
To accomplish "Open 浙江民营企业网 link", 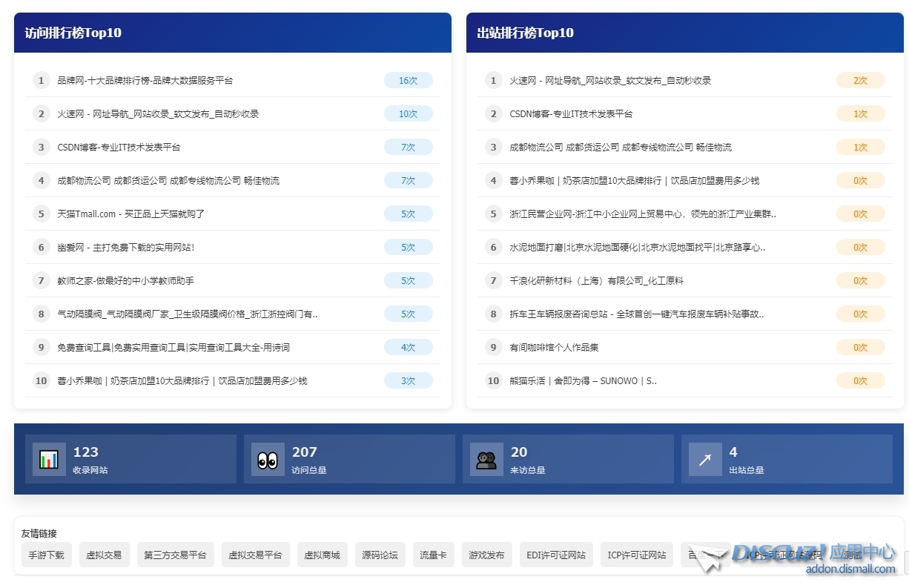I will (x=643, y=214).
